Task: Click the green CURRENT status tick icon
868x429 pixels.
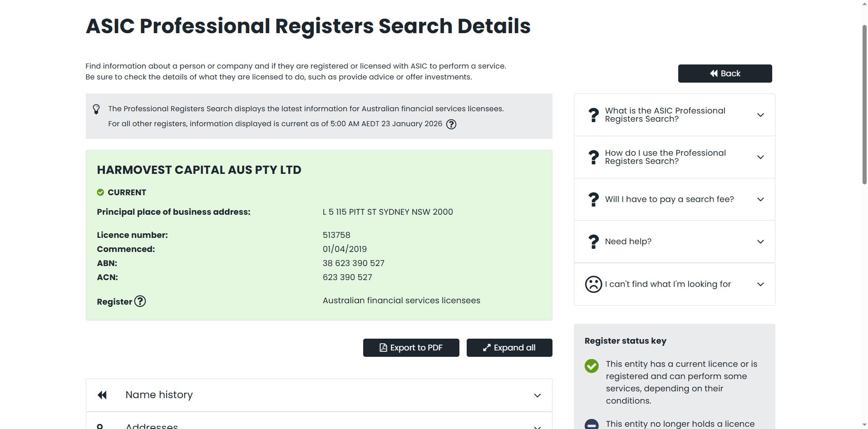Action: pyautogui.click(x=100, y=192)
